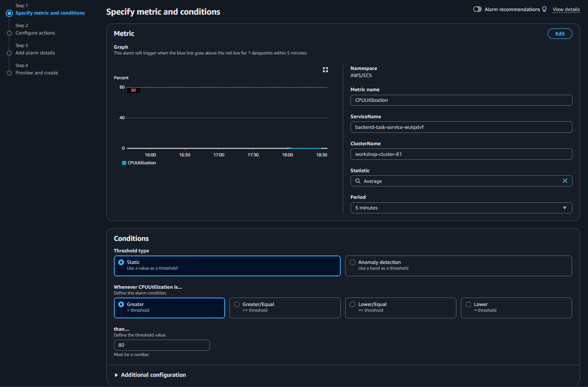Image resolution: width=588 pixels, height=387 pixels.
Task: Clear the Statistic field using the X icon
Action: coord(565,181)
